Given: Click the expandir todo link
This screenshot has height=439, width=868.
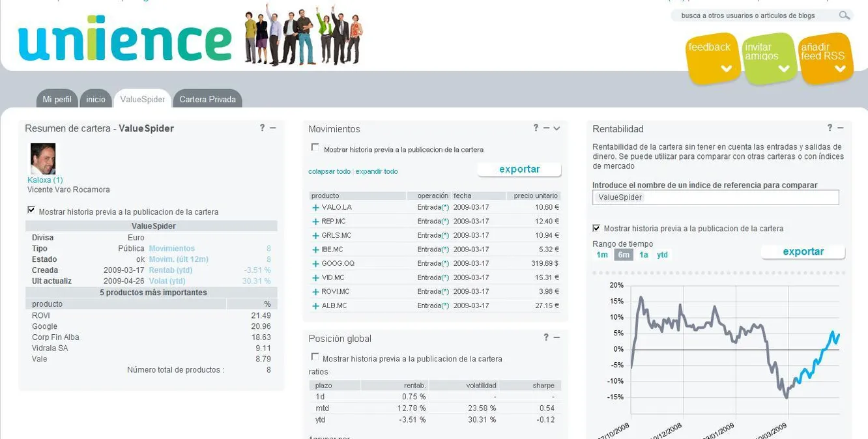Looking at the screenshot, I should point(377,172).
